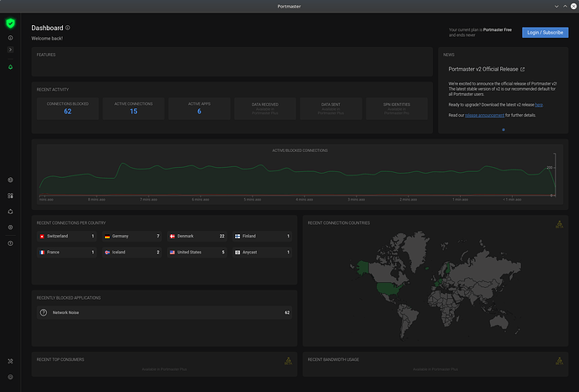
Task: Follow the 'here' download link in news
Action: click(539, 105)
